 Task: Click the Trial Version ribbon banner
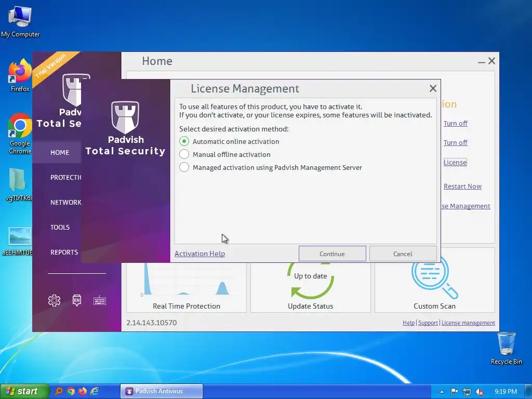52,67
